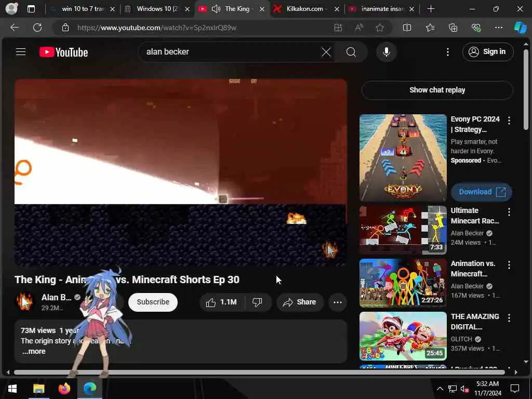Click Download button on Evony ad
Screen dimensions: 532x399
point(482,192)
